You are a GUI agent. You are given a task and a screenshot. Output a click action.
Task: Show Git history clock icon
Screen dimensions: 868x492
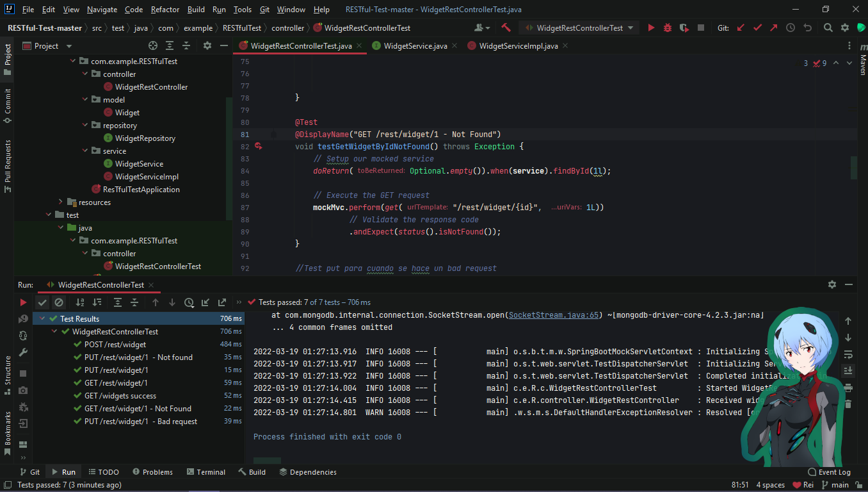[x=791, y=28]
